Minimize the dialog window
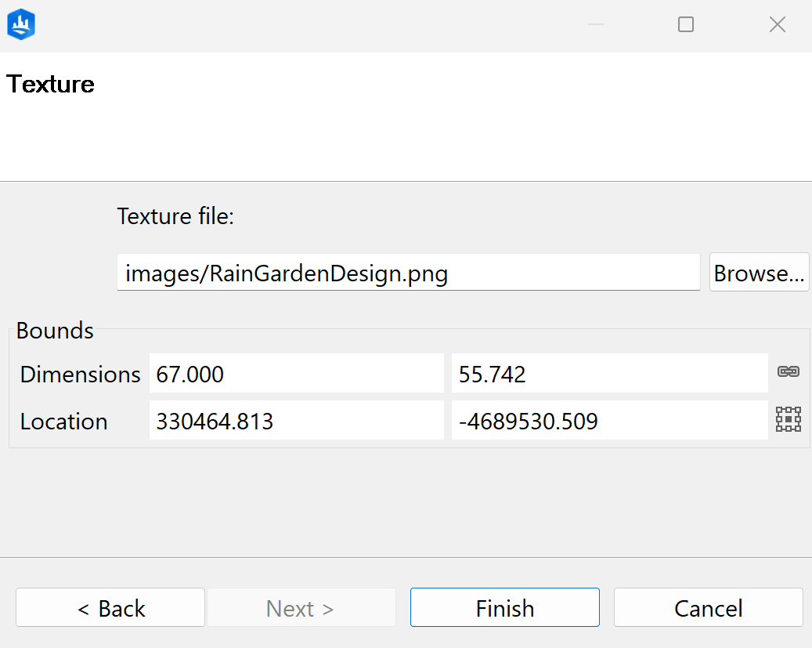The height and width of the screenshot is (648, 812). pyautogui.click(x=595, y=25)
